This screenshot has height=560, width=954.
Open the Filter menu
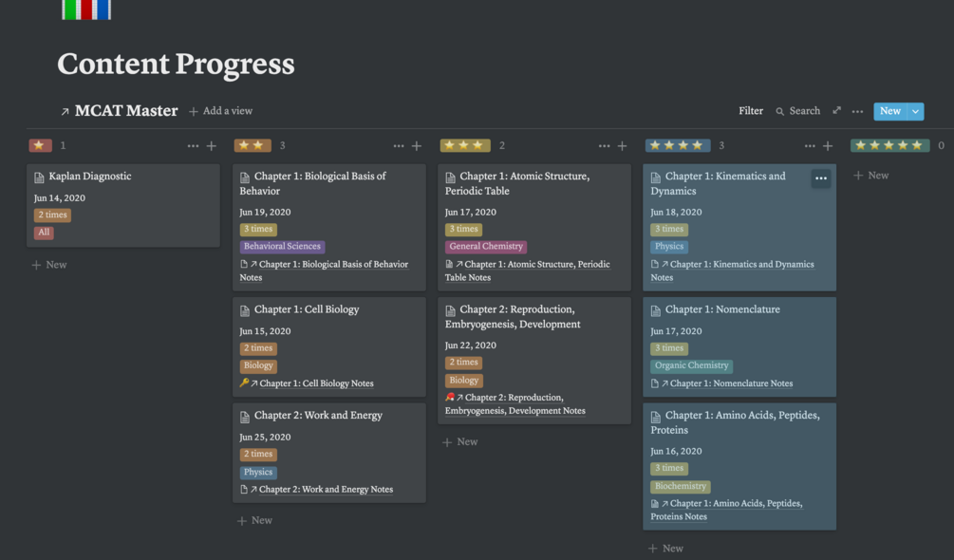(x=751, y=111)
